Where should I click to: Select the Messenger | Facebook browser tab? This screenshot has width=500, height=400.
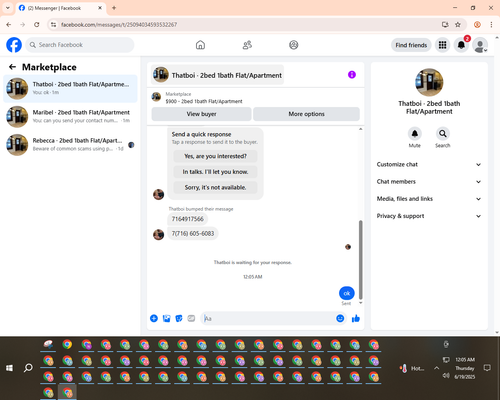pos(61,8)
